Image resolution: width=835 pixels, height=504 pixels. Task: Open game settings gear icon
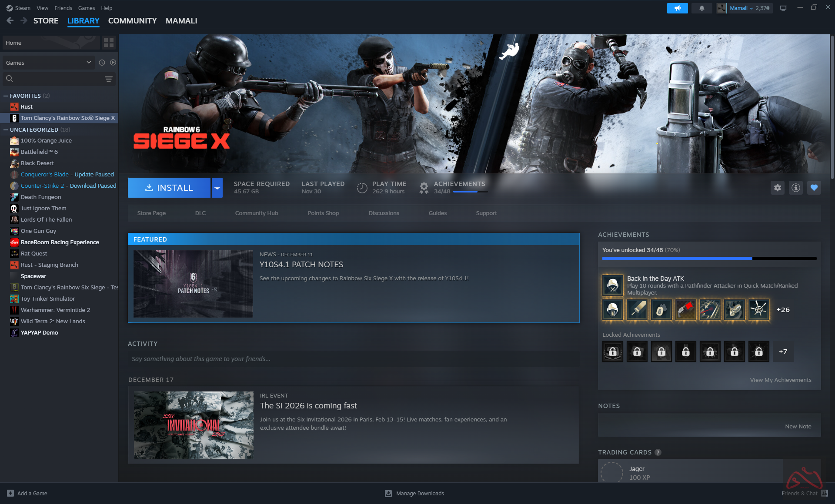(x=778, y=188)
